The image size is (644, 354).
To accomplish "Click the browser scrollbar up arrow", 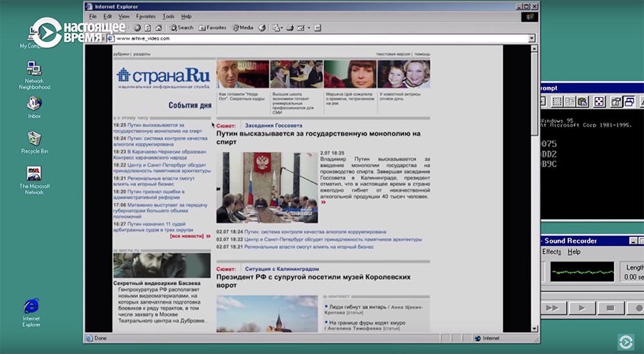I will point(535,48).
